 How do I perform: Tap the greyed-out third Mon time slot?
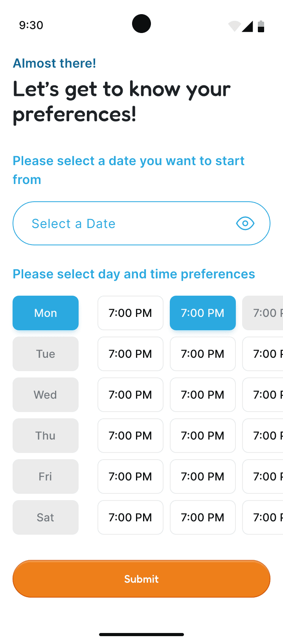(263, 313)
